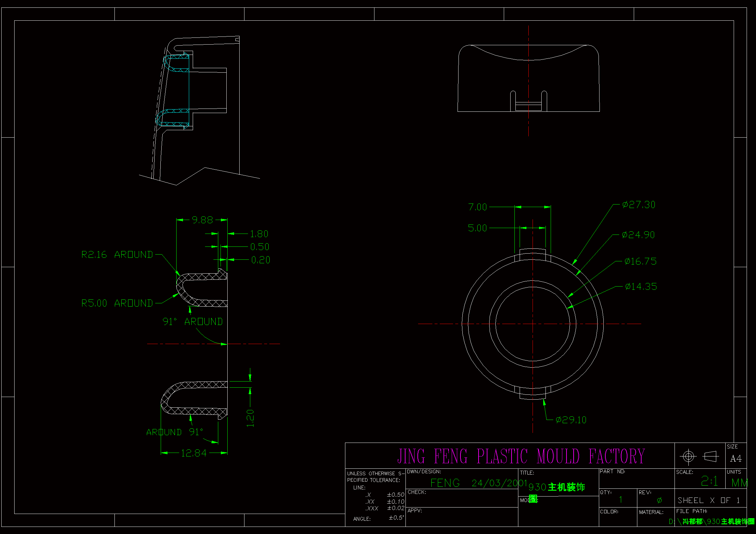Viewport: 756px width, 534px height.
Task: Click the Ø16.75 dimension text
Action: (640, 261)
